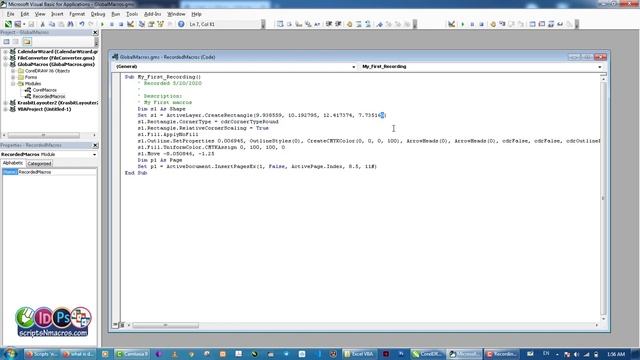Switch to the Categorized properties tab
This screenshot has height=360, width=640.
[x=39, y=164]
